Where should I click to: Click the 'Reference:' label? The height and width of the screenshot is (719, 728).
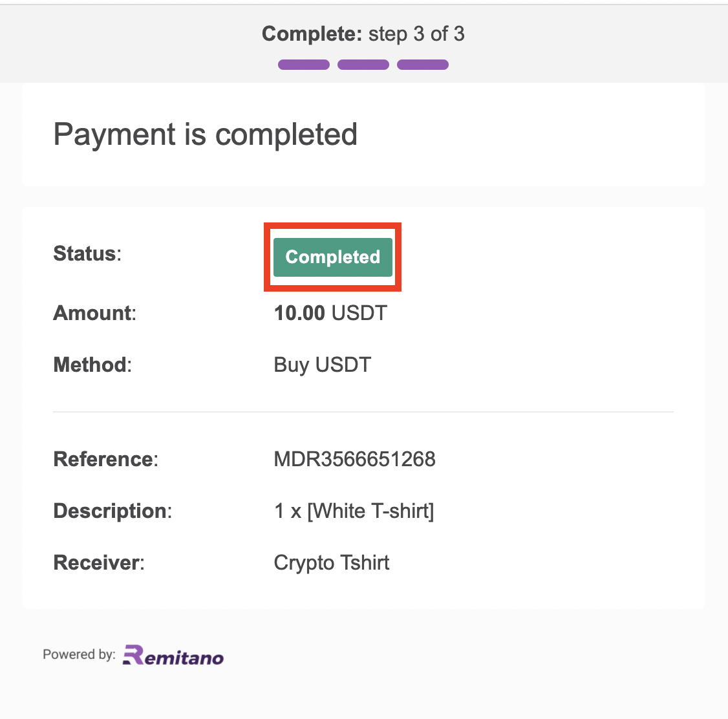[x=106, y=459]
